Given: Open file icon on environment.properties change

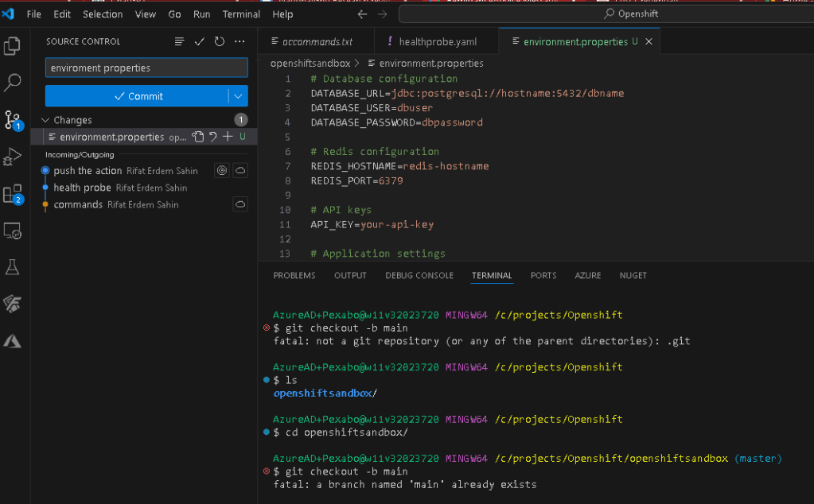Looking at the screenshot, I should [198, 137].
